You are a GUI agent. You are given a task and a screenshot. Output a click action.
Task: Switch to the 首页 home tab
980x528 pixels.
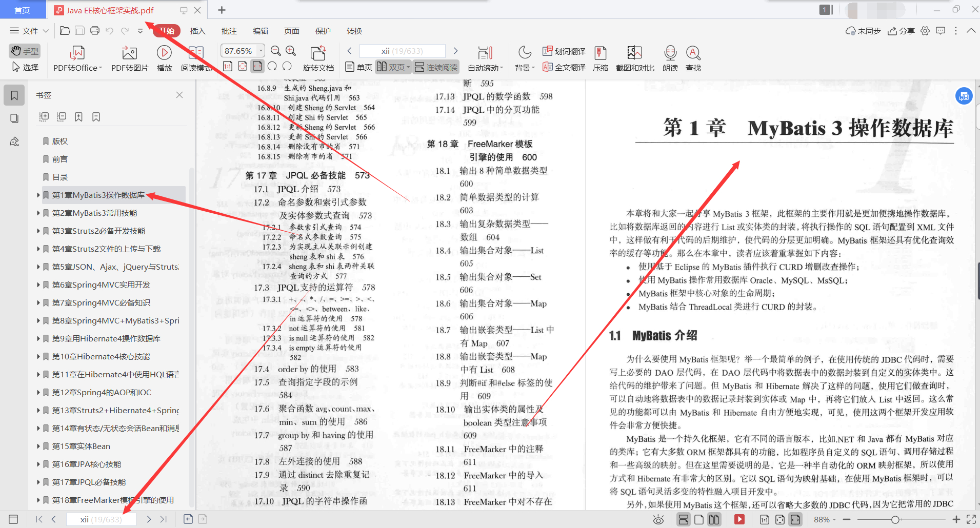tap(22, 10)
